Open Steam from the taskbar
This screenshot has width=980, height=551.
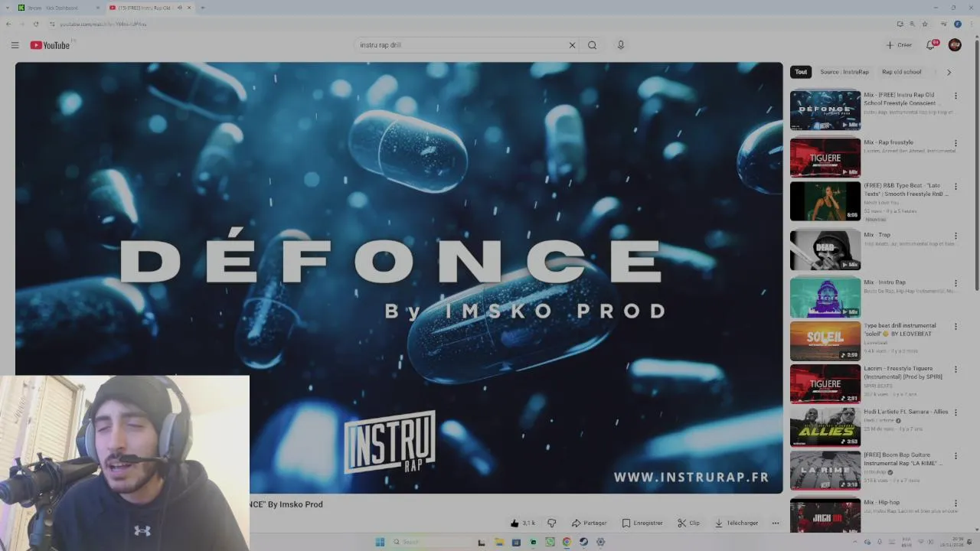(583, 542)
